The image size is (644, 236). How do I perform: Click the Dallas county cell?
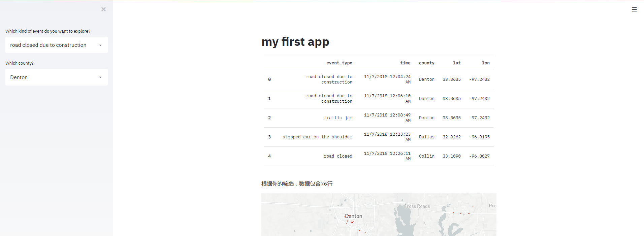[426, 137]
